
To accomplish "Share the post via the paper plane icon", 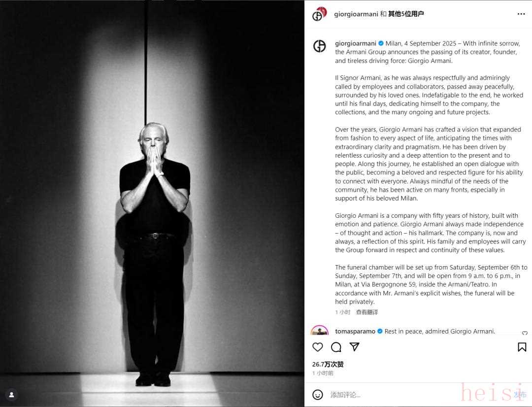I will coord(354,346).
